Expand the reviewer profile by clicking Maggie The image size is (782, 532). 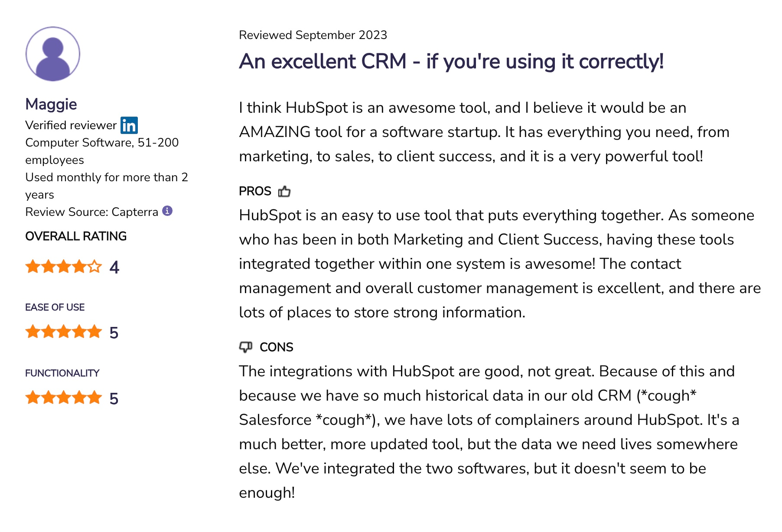[51, 104]
